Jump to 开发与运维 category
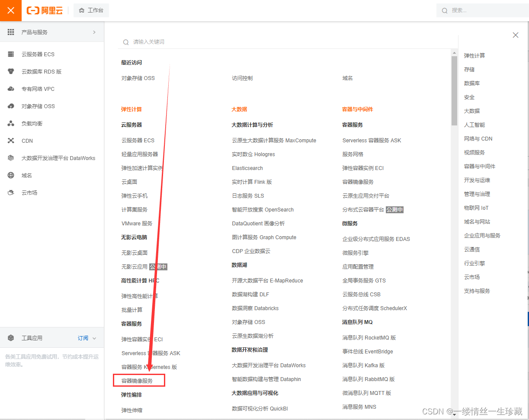Screen dimensions: 529x420 click(477, 180)
